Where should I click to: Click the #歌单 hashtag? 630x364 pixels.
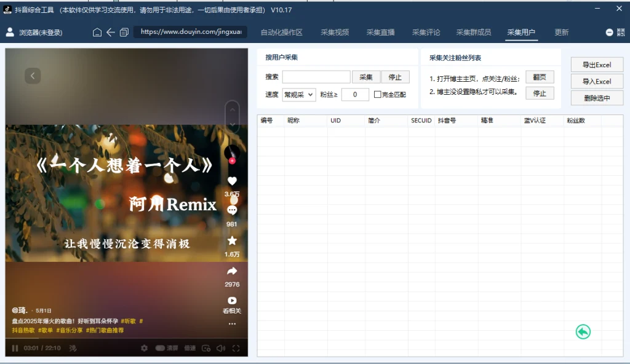[46, 330]
